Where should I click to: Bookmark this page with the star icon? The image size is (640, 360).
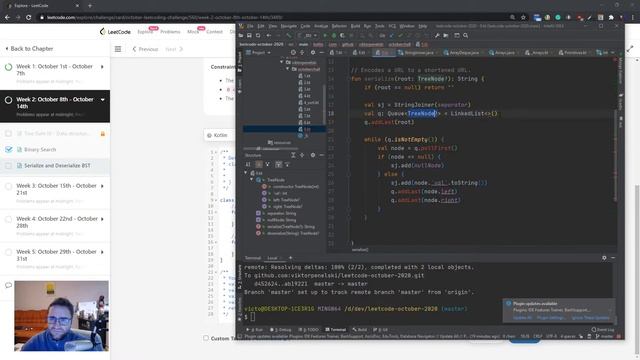click(x=523, y=18)
